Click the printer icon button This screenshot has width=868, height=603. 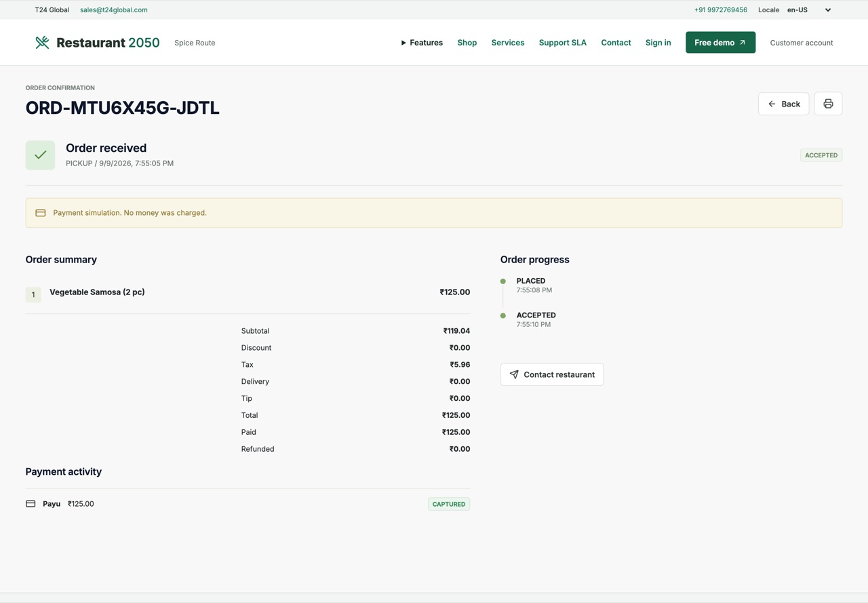point(828,104)
